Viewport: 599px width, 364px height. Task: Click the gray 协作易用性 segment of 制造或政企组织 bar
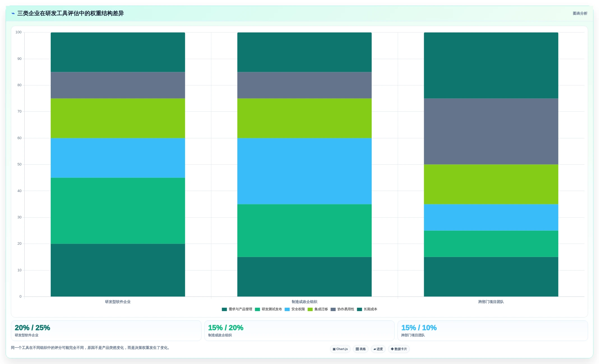(x=304, y=85)
